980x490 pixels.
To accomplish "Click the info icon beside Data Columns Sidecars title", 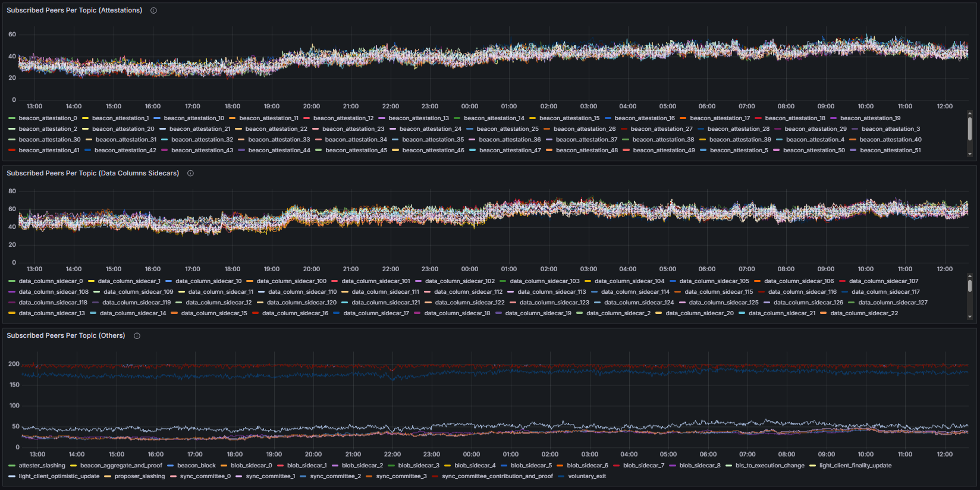I will coord(191,174).
